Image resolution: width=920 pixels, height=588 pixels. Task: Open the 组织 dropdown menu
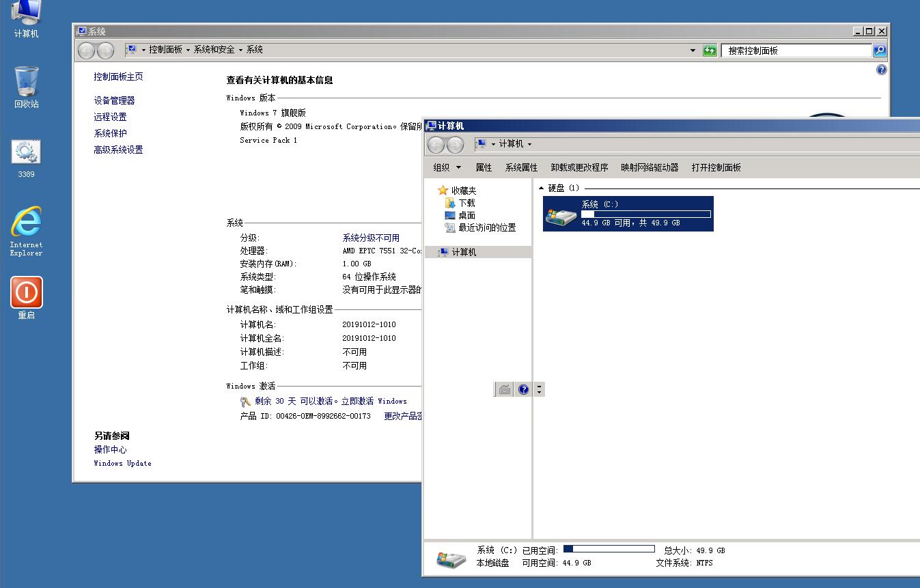click(x=447, y=167)
